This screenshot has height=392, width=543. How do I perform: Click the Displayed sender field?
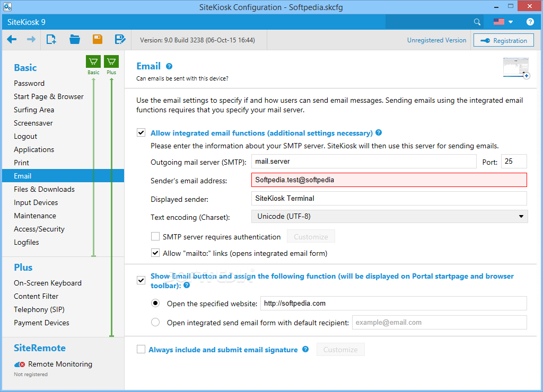(x=389, y=198)
